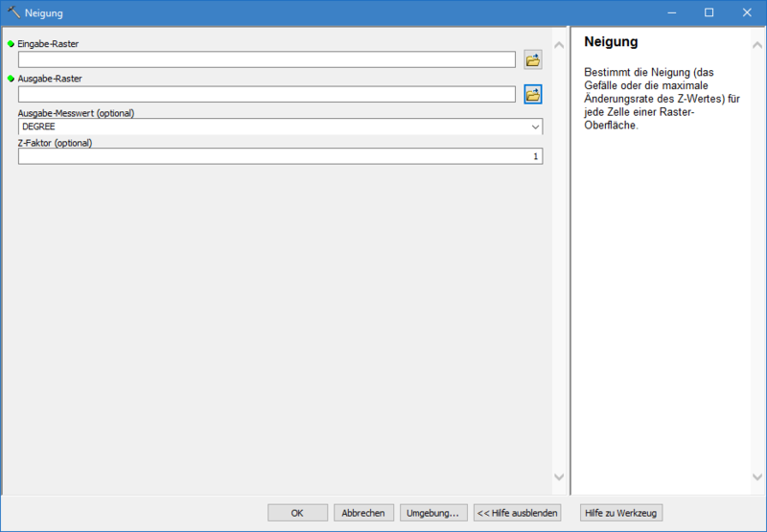The width and height of the screenshot is (767, 532).
Task: Open the Eingabe-Raster browse folder icon
Action: [533, 60]
